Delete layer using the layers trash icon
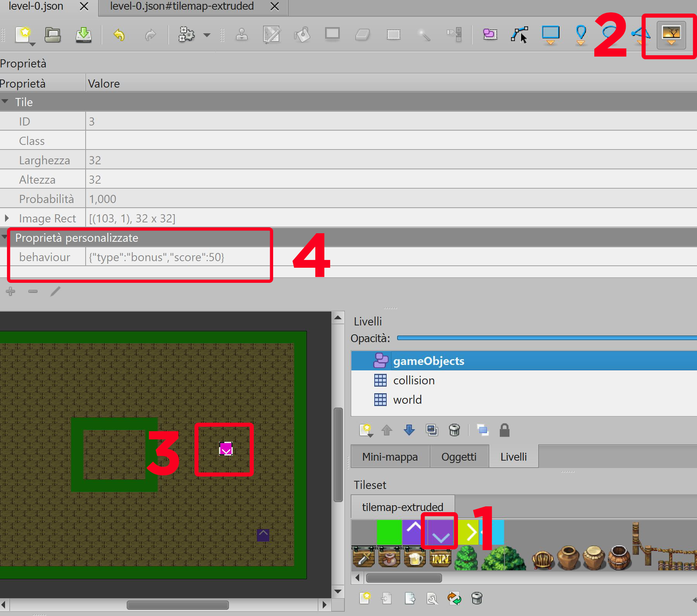 454,430
